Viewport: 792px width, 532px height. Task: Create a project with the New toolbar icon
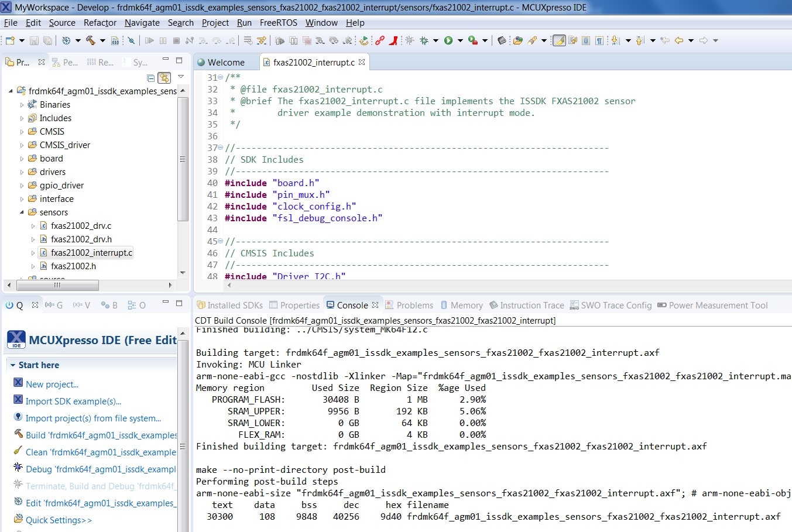point(9,40)
